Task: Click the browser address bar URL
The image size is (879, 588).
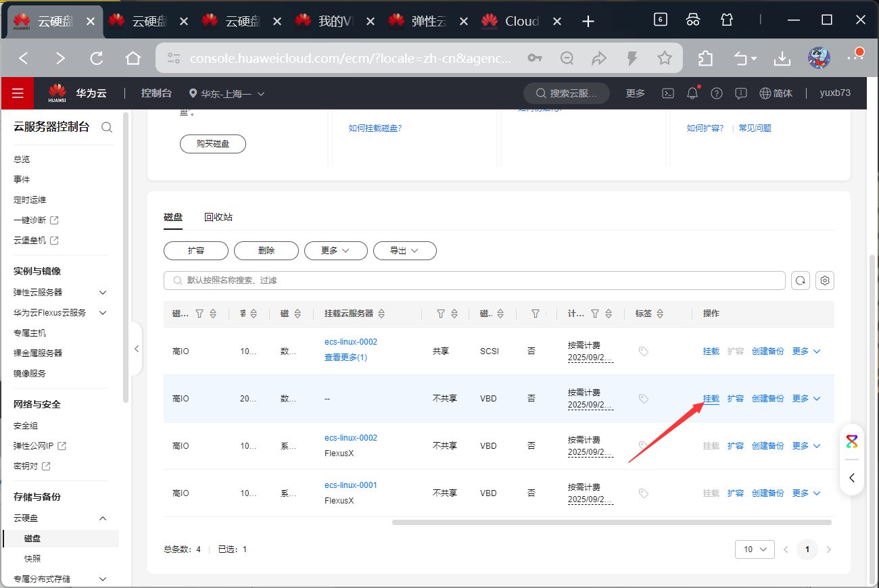Action: (351, 59)
